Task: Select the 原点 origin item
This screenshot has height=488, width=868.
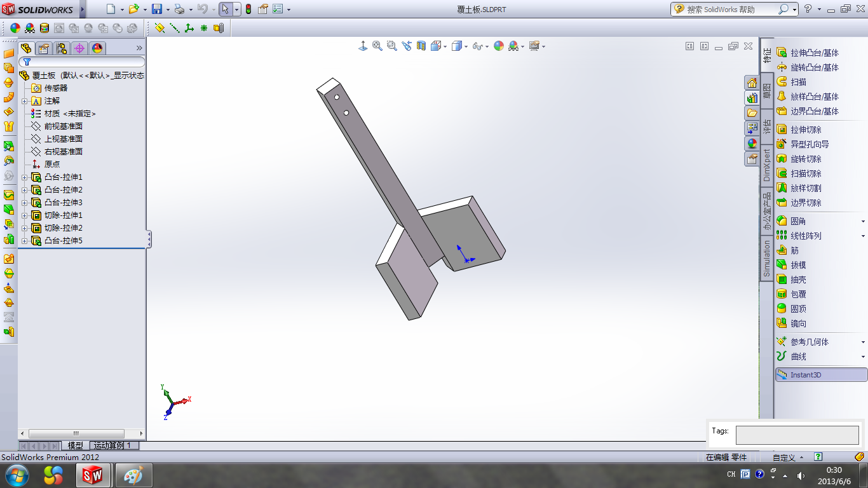Action: tap(51, 165)
